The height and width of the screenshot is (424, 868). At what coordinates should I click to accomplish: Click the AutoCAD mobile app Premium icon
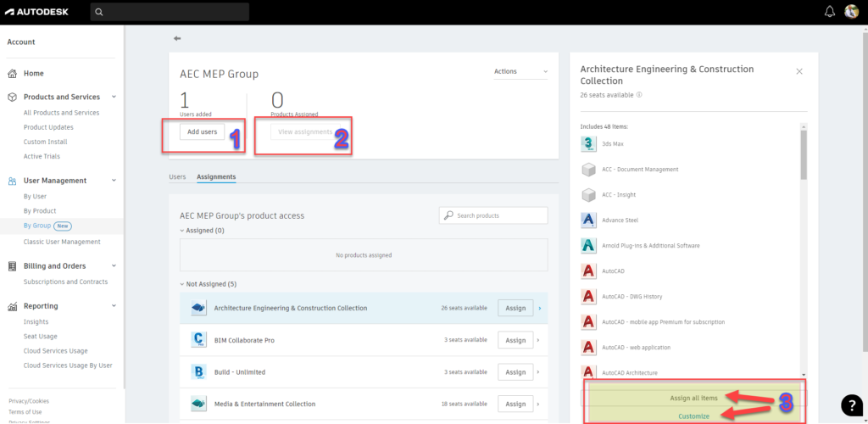point(588,321)
